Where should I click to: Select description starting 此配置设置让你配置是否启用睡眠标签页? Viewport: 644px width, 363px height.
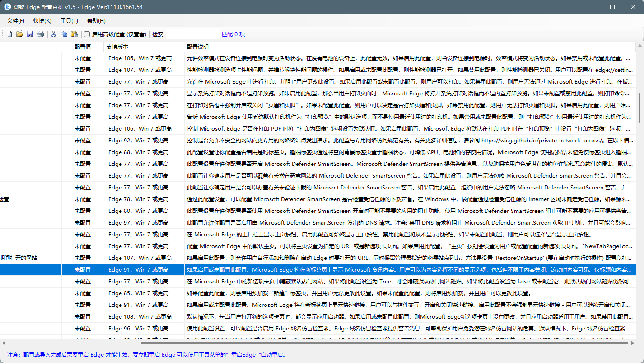410,152
